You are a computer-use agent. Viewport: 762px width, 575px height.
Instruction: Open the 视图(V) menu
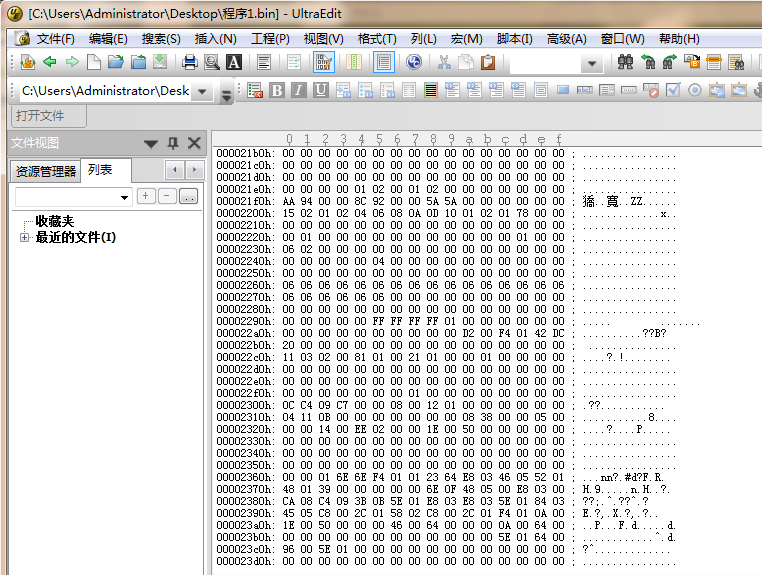click(x=324, y=39)
